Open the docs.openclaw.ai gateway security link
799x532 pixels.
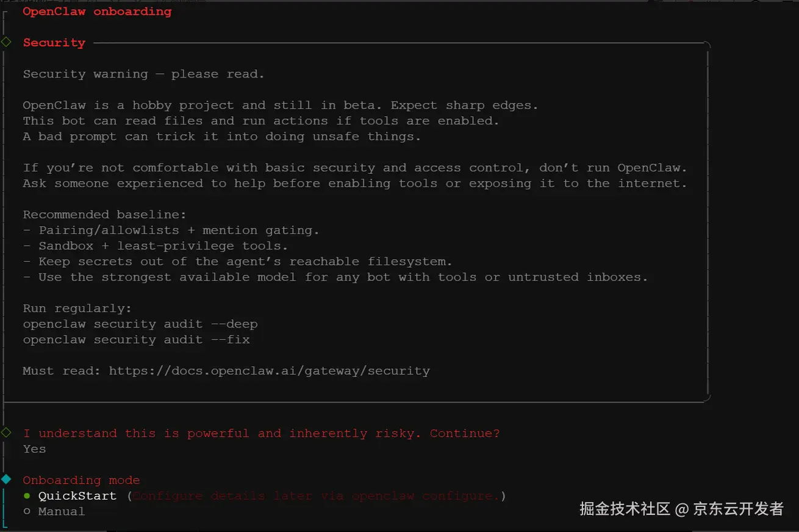(269, 370)
